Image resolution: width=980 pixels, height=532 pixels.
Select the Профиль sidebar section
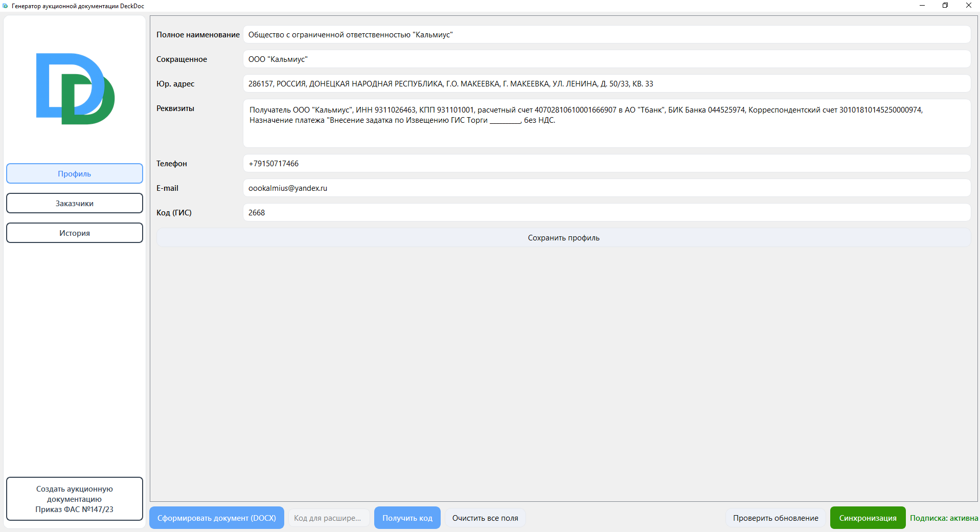pyautogui.click(x=74, y=173)
